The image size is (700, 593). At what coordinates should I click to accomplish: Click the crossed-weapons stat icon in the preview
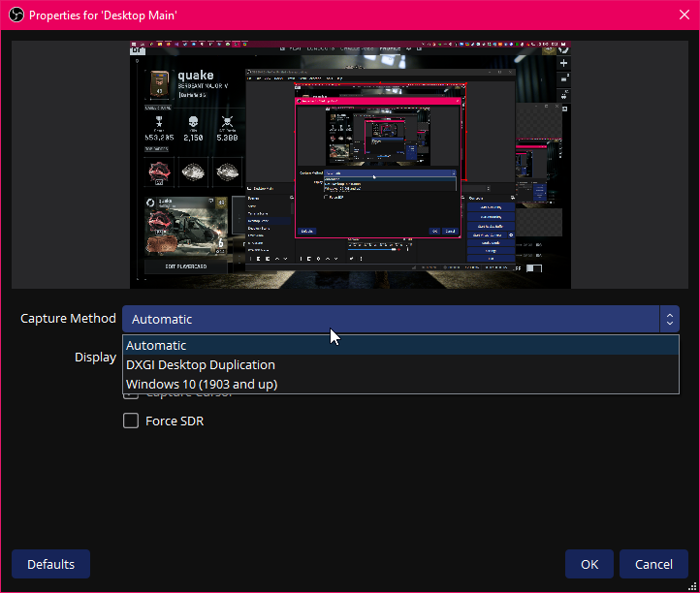(228, 123)
